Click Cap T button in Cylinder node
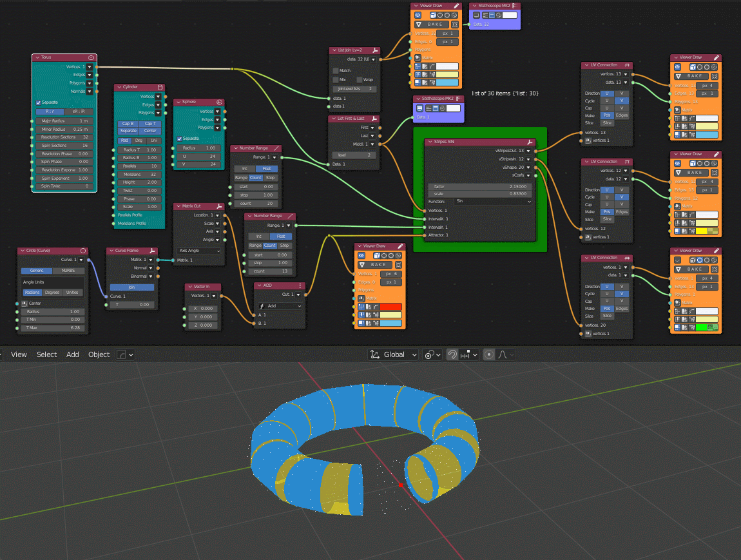 click(x=149, y=124)
